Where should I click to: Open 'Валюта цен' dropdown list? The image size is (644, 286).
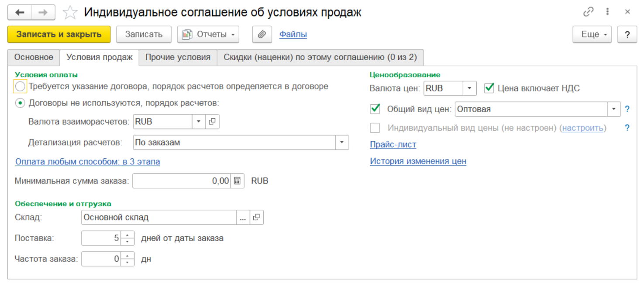469,88
